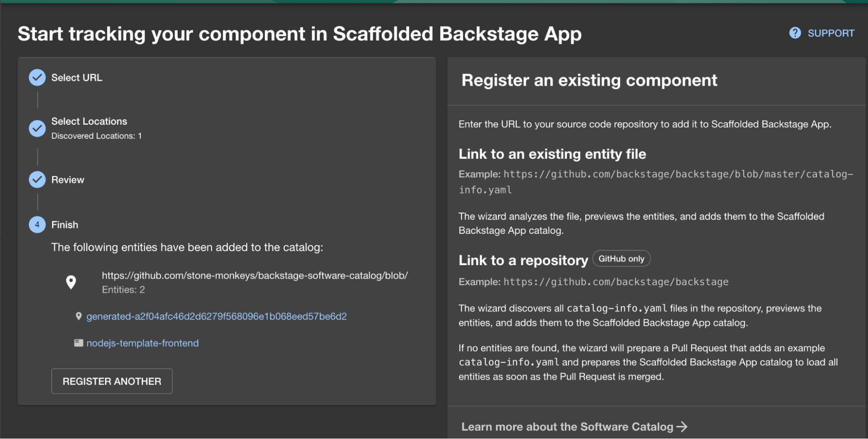The image size is (868, 439).
Task: Click the example catalog-info.yaml URL text
Action: point(656,182)
